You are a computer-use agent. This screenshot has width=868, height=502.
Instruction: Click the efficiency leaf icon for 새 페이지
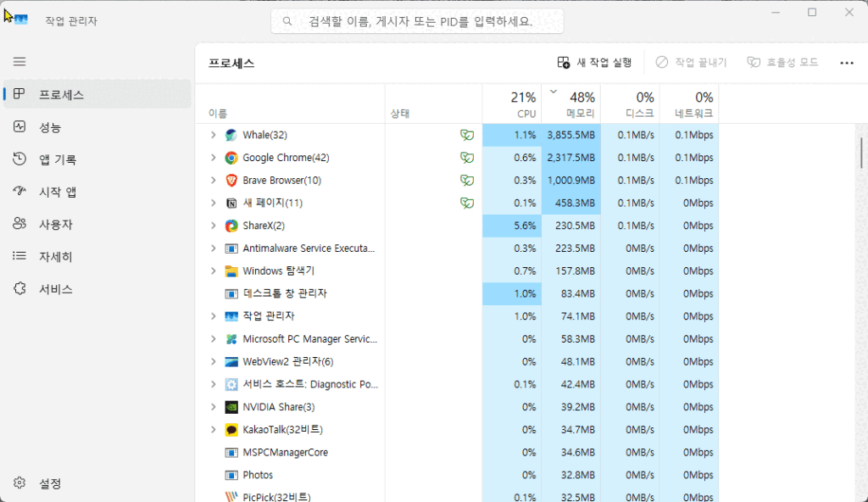(x=467, y=204)
